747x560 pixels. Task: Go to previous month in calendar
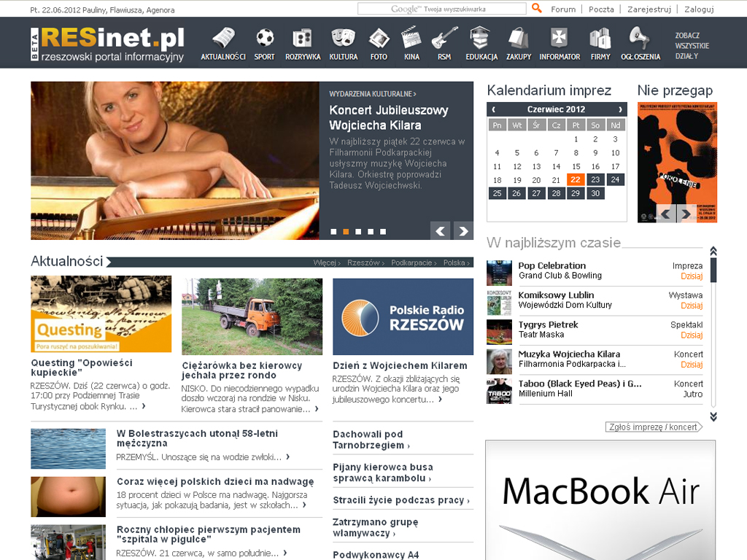pos(494,109)
